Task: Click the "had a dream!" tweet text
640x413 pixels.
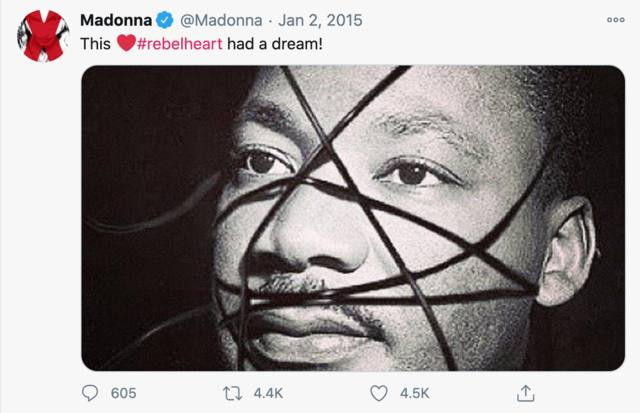Action: [275, 44]
